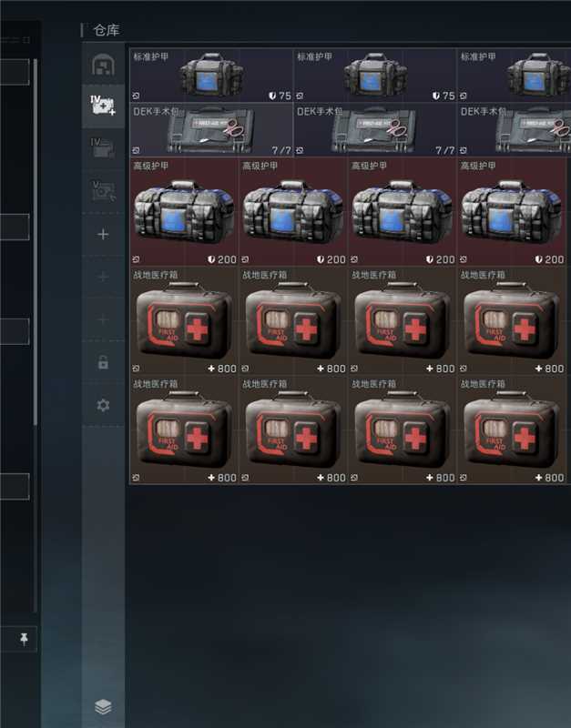Viewport: 571px width, 728px height.
Task: Select the second 标准护甲 bag in top row
Action: pos(375,76)
